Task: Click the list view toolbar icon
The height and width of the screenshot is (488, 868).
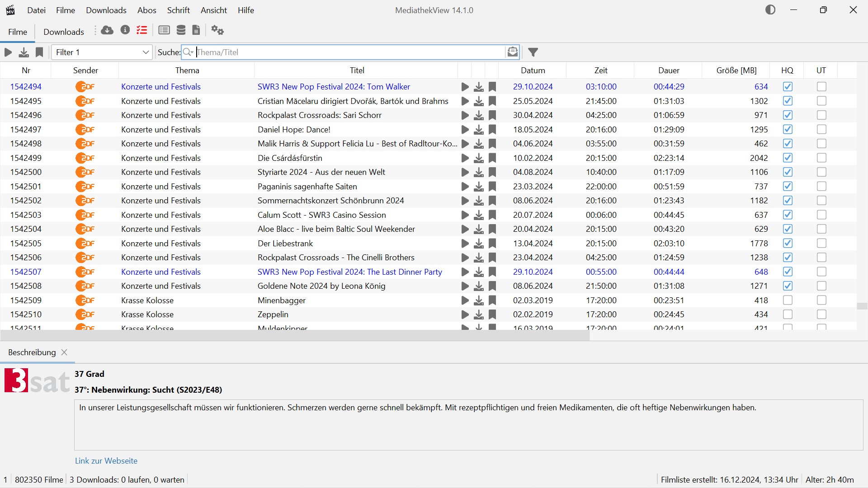Action: point(164,30)
